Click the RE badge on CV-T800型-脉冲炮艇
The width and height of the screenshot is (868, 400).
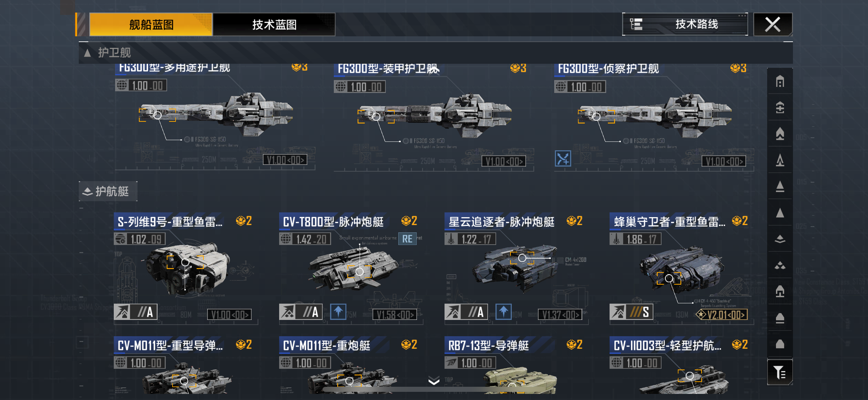pyautogui.click(x=407, y=239)
